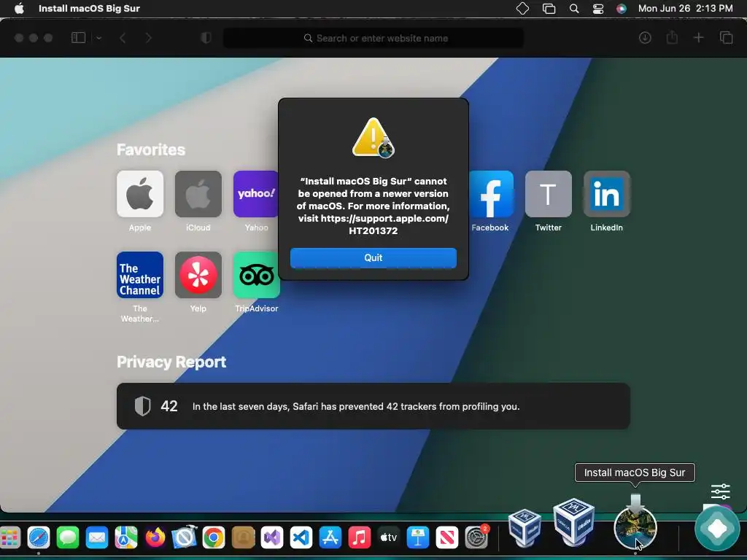Open News in the Dock
Image resolution: width=747 pixels, height=560 pixels.
point(447,538)
